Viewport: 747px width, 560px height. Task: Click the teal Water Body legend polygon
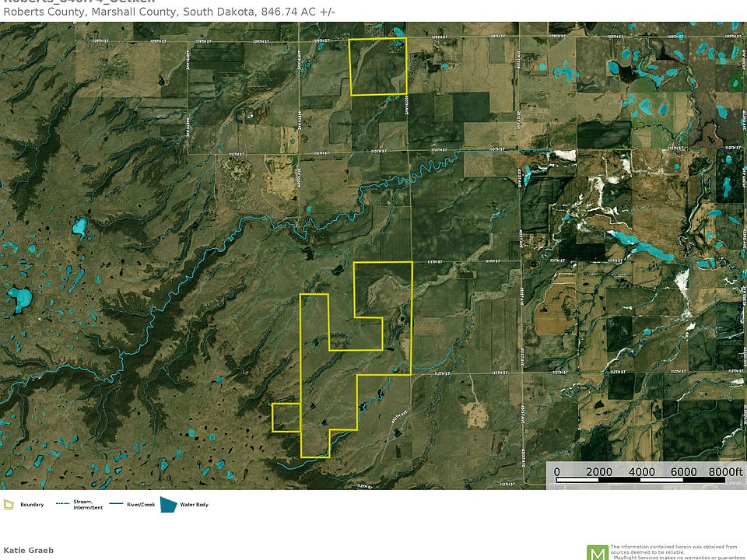tap(168, 505)
